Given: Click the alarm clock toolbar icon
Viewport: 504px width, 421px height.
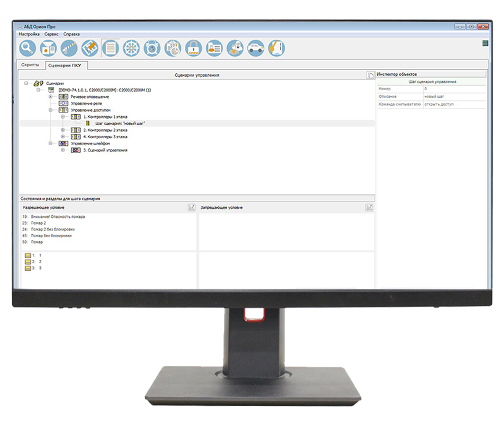Looking at the screenshot, I should point(151,48).
